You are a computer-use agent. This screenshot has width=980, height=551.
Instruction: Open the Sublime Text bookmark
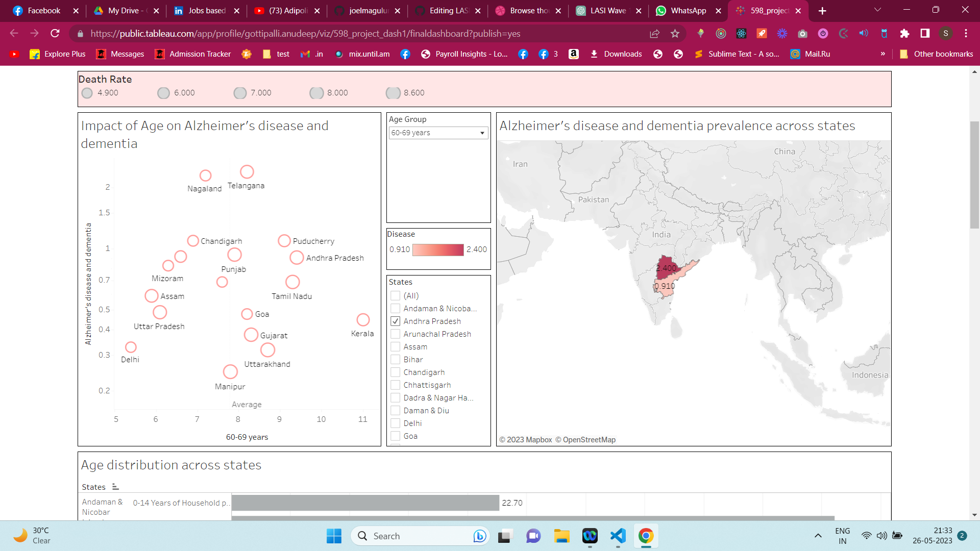click(x=738, y=54)
